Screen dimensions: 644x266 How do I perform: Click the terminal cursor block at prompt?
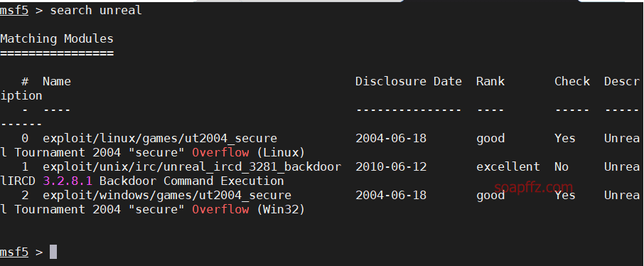coord(53,252)
